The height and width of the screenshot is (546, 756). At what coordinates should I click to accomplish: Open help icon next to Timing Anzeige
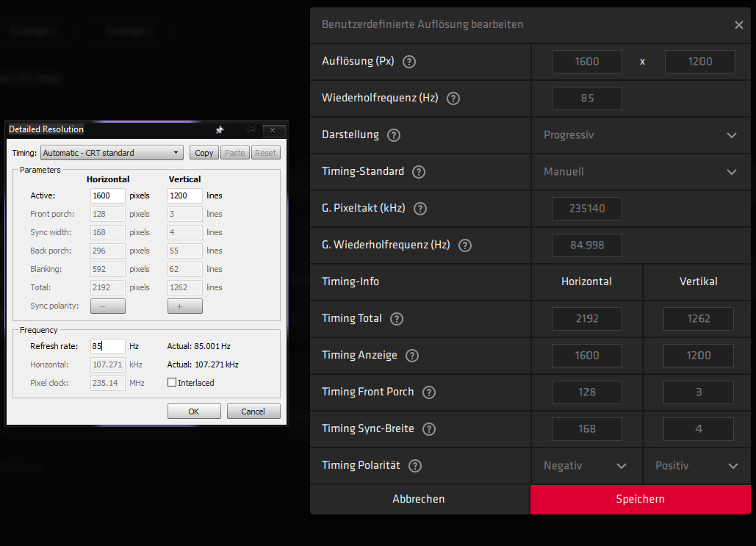point(412,356)
